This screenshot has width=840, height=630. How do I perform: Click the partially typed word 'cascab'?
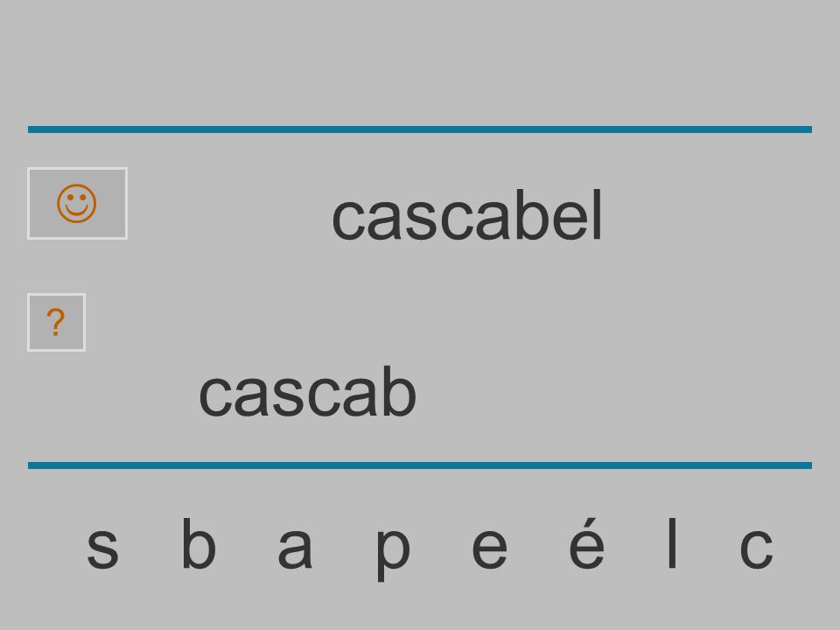pos(307,391)
